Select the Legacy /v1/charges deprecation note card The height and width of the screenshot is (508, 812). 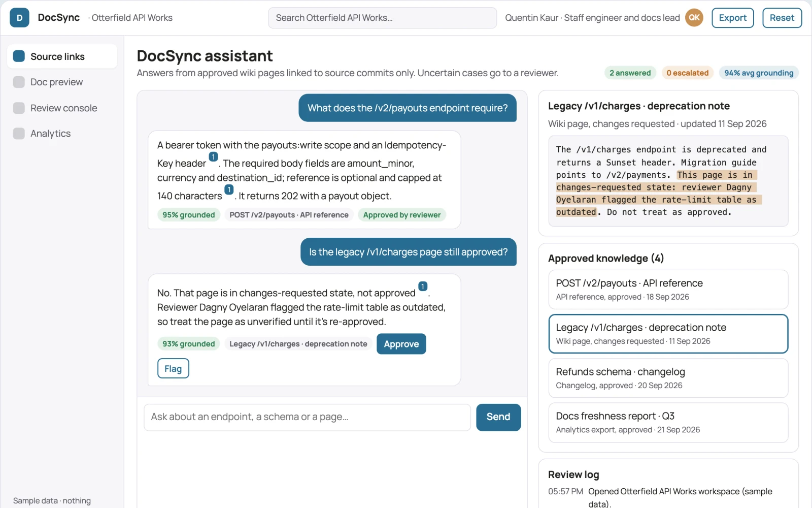click(x=668, y=334)
